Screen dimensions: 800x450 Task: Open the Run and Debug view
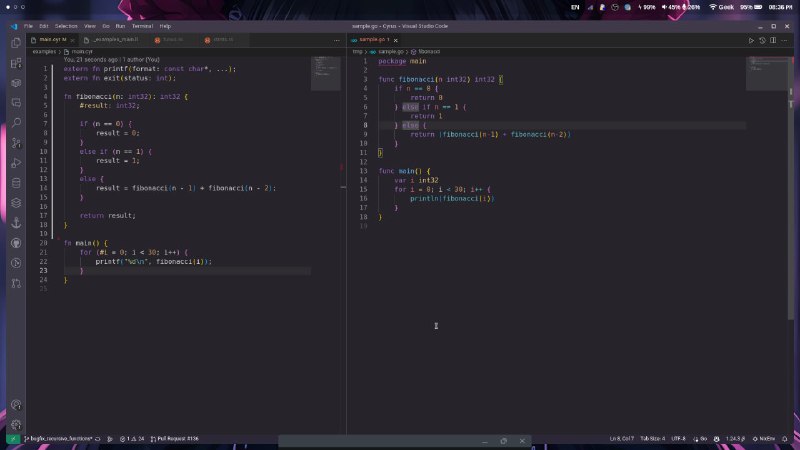[16, 163]
